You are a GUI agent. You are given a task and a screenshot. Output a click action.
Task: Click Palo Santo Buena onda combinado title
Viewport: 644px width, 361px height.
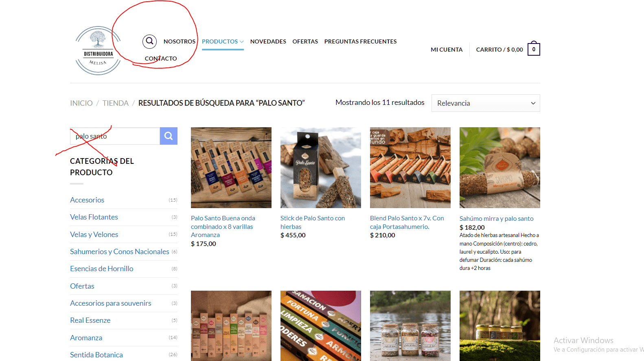[223, 226]
